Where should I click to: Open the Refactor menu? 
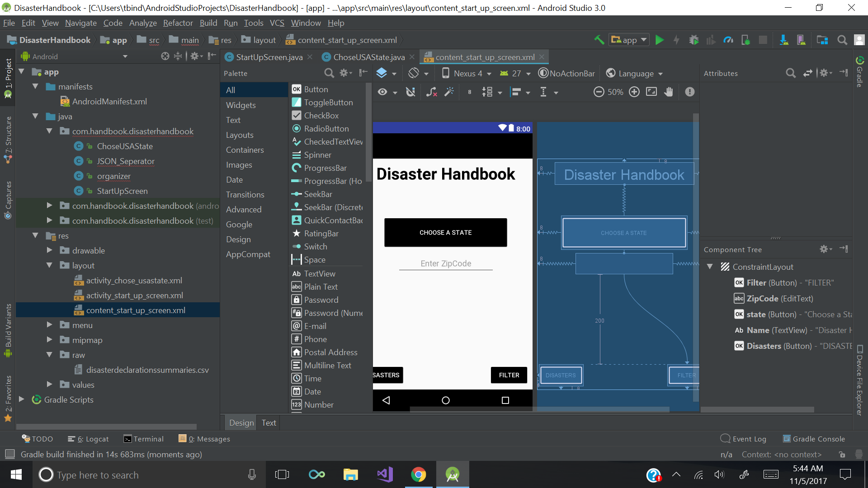click(178, 23)
